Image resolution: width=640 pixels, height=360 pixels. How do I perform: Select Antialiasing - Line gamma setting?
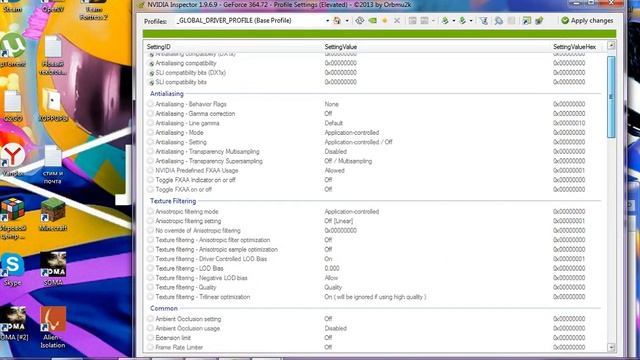[375, 123]
